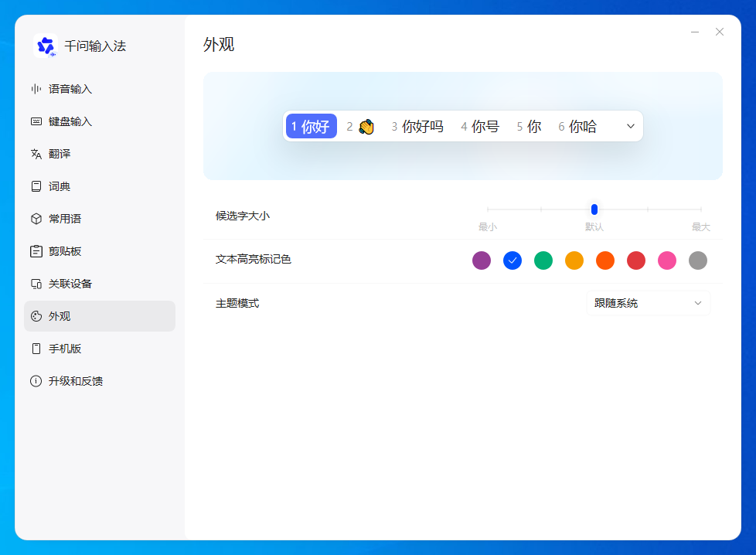Click the waving hand emoji candidate
756x555 pixels.
[x=366, y=127]
